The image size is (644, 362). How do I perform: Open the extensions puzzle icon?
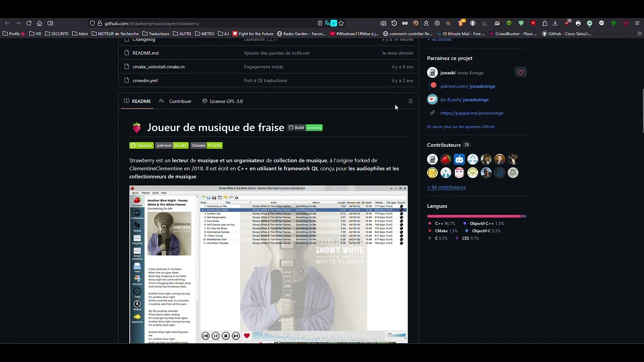(x=544, y=23)
